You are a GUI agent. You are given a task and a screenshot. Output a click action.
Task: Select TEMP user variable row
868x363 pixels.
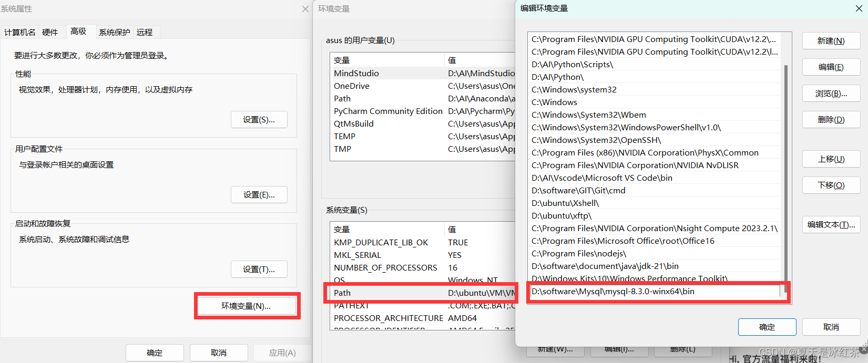pos(423,136)
